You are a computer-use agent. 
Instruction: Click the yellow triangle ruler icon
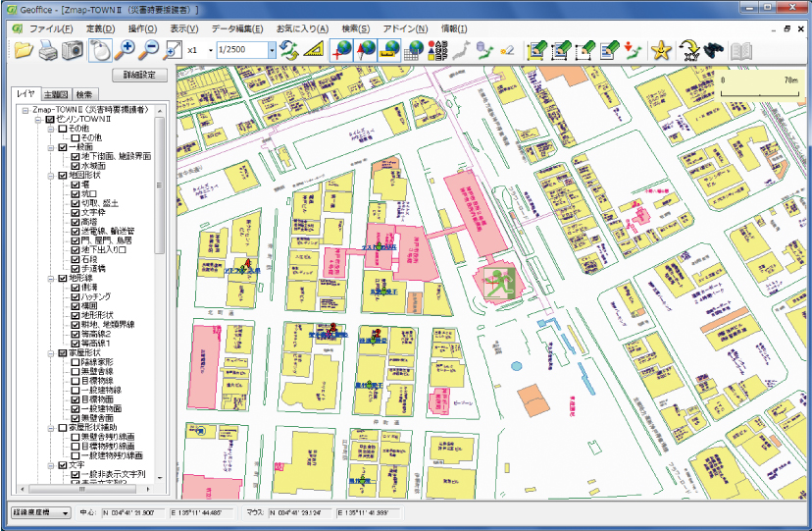click(x=314, y=50)
